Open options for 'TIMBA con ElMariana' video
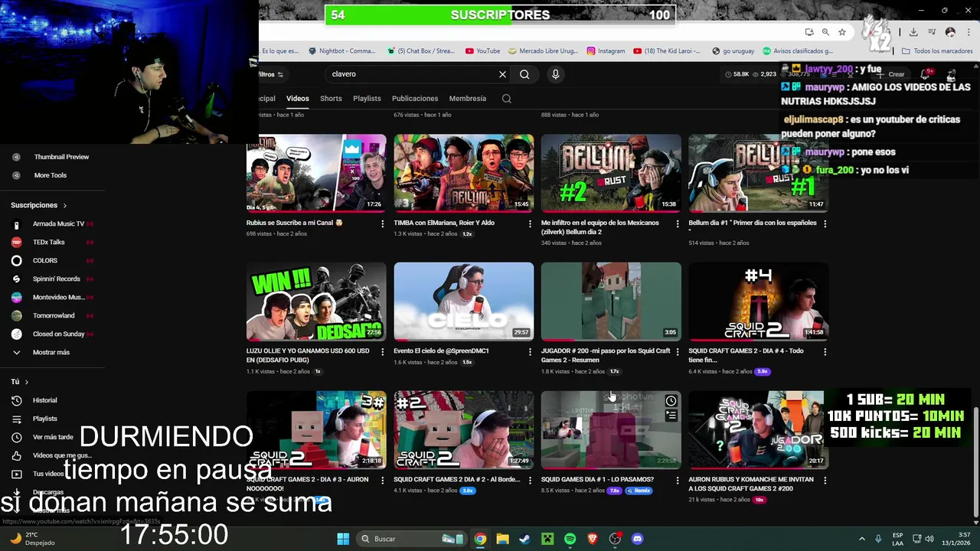This screenshot has height=551, width=980. coord(530,223)
